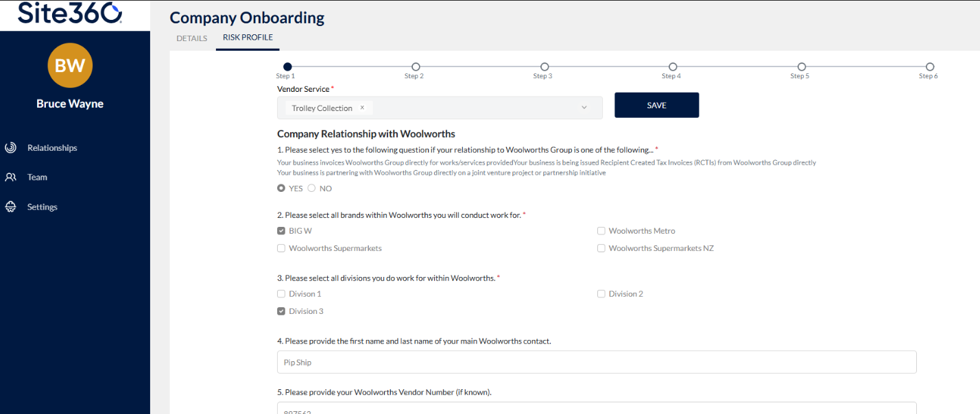Jump to Step 1 in the progress stepper
Screen dimensions: 980x414
(287, 66)
